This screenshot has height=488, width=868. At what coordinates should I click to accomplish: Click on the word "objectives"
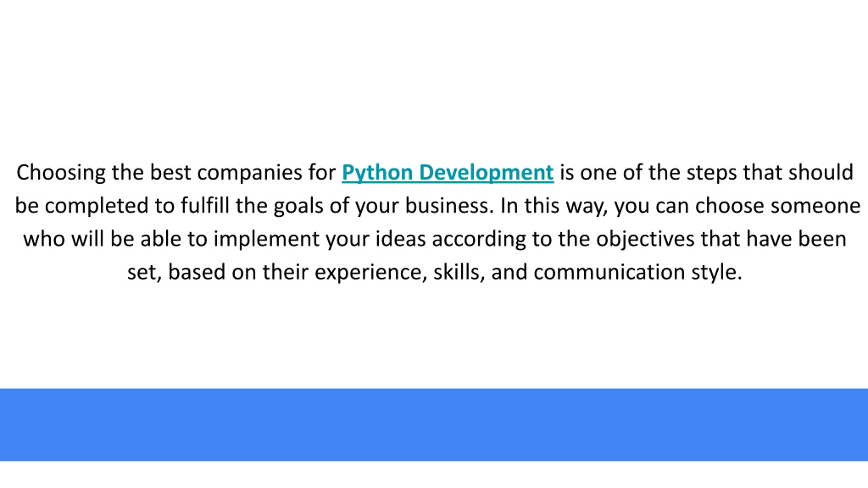(645, 239)
